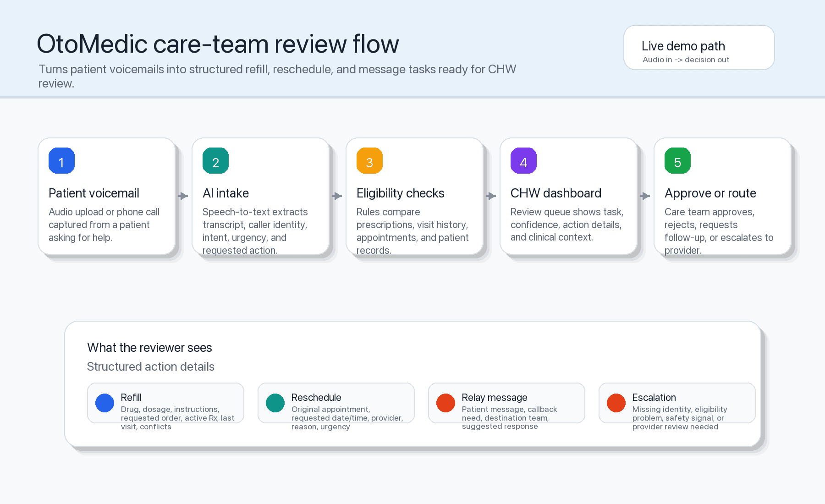Select the red dot beside Escalation
The width and height of the screenshot is (825, 504).
click(616, 403)
